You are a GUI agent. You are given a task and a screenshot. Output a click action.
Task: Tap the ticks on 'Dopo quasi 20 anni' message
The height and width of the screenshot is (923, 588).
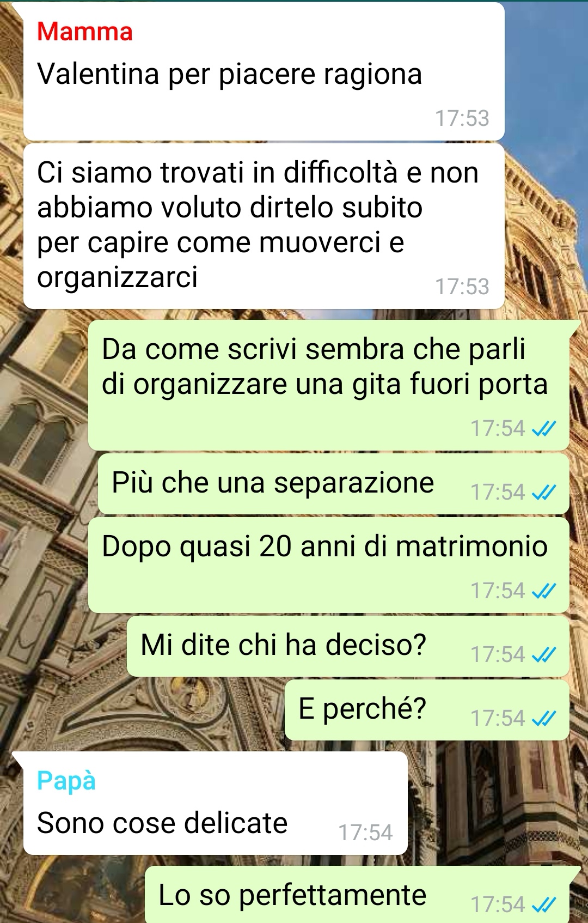pyautogui.click(x=544, y=591)
